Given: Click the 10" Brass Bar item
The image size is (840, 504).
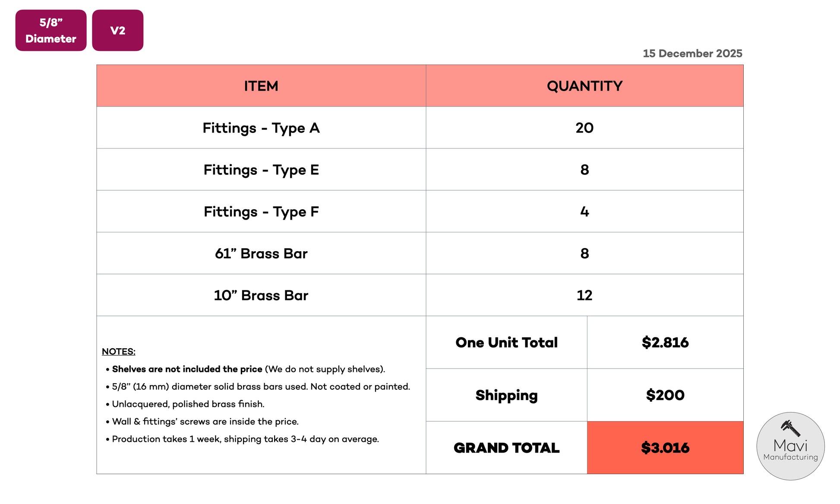Looking at the screenshot, I should click(x=261, y=295).
